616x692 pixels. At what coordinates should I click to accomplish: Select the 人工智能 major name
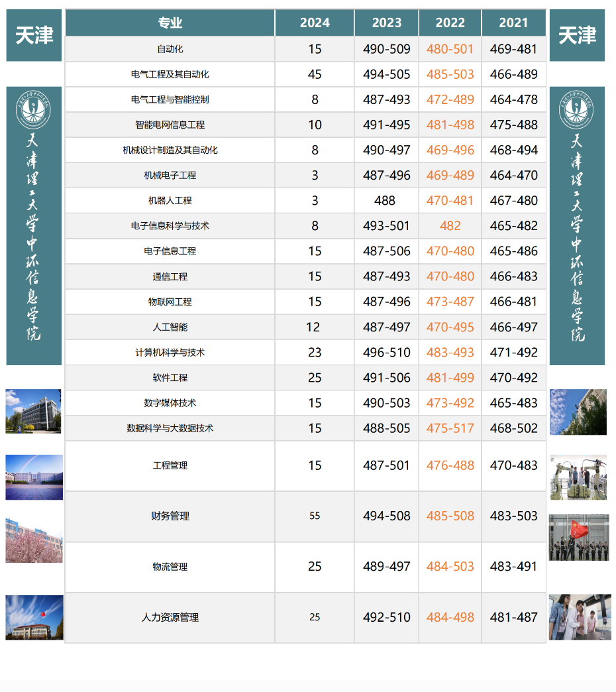[x=170, y=327]
